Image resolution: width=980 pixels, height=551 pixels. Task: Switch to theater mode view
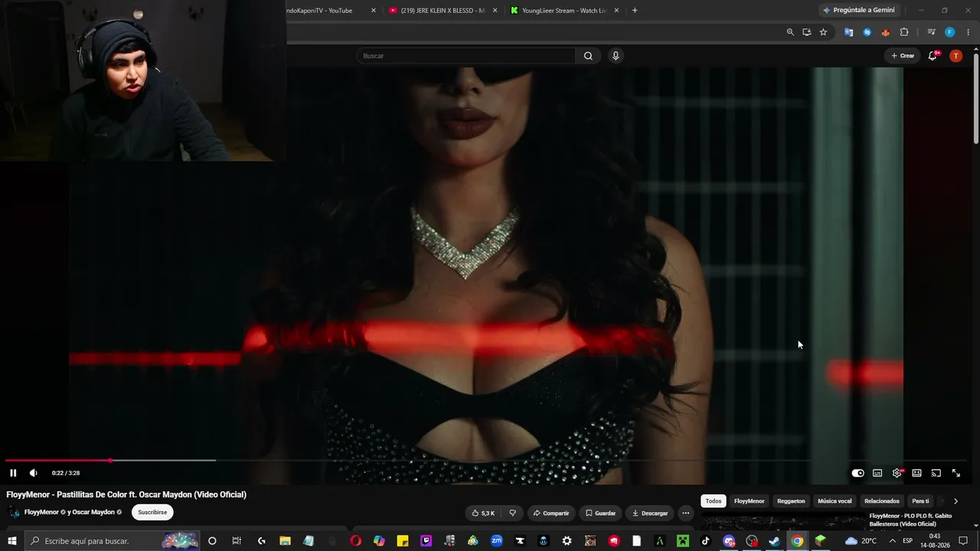(916, 473)
